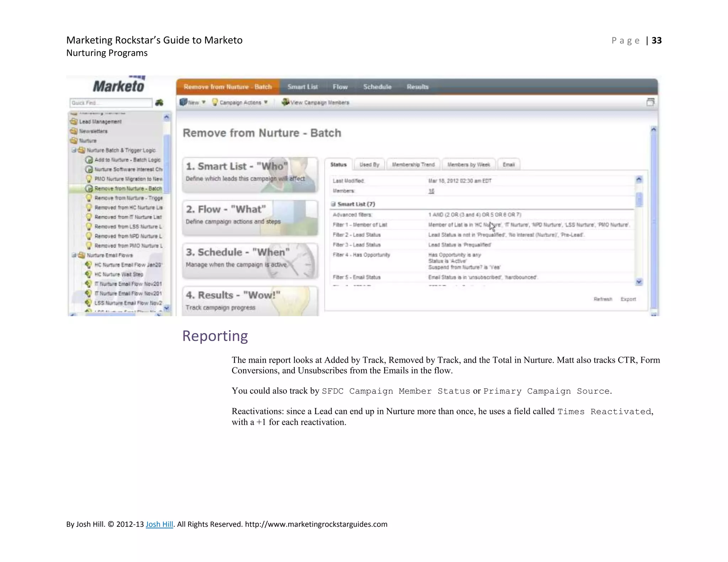Click Nurture Email Flows folder icon
The image size is (728, 562).
pos(81,255)
